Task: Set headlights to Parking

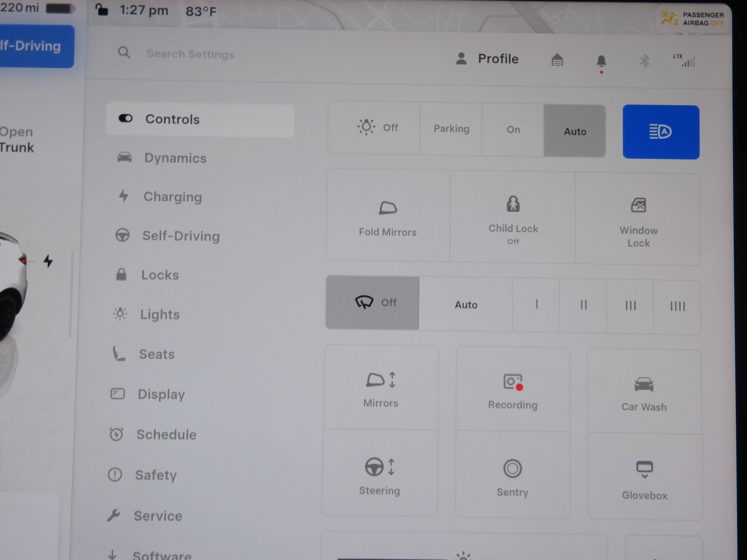Action: click(x=451, y=129)
